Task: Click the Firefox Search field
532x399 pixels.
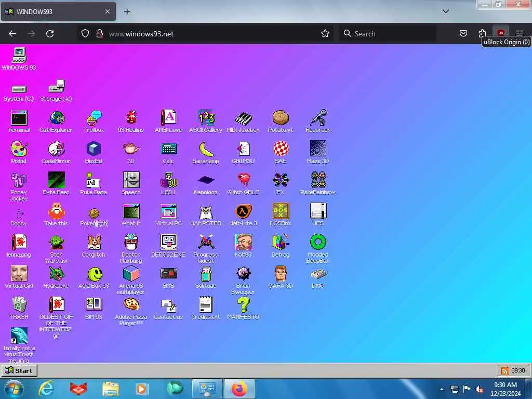Action: pos(388,34)
